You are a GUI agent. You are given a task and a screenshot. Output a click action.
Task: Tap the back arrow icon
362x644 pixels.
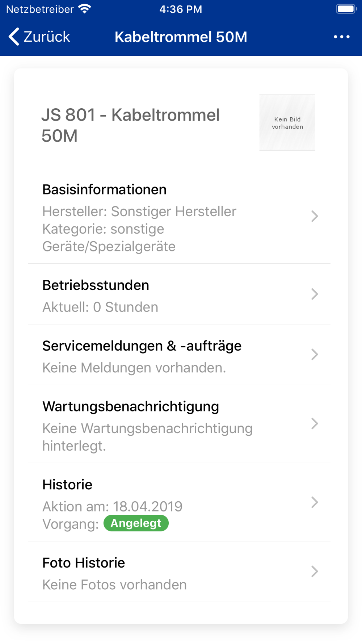point(14,37)
